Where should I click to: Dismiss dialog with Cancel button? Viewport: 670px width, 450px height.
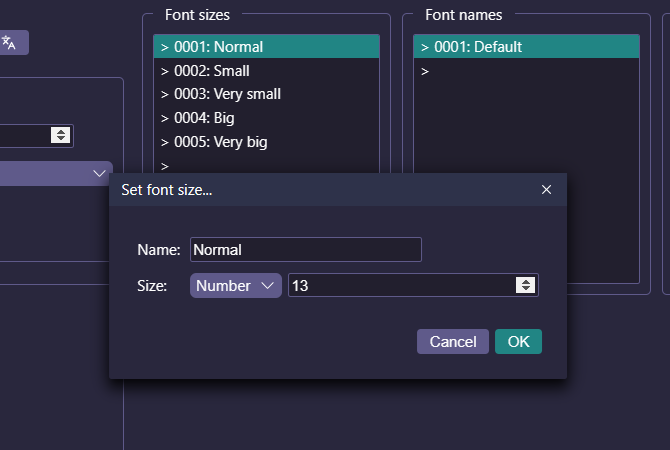point(453,341)
